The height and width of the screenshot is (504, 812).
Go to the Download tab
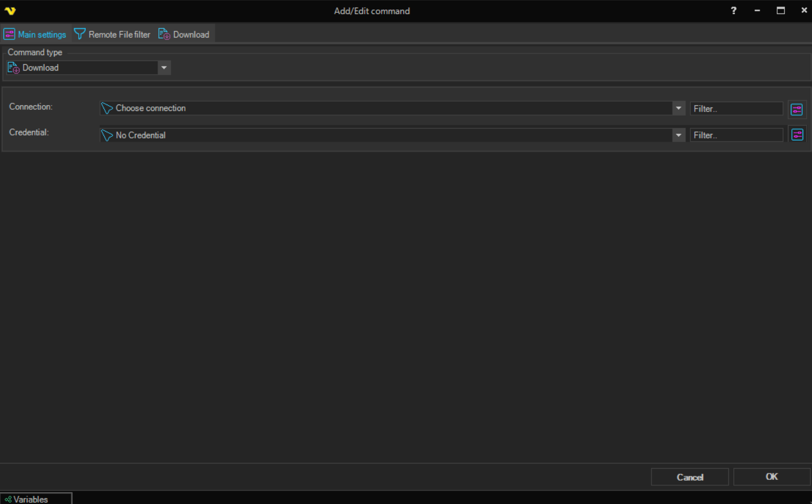click(x=184, y=35)
